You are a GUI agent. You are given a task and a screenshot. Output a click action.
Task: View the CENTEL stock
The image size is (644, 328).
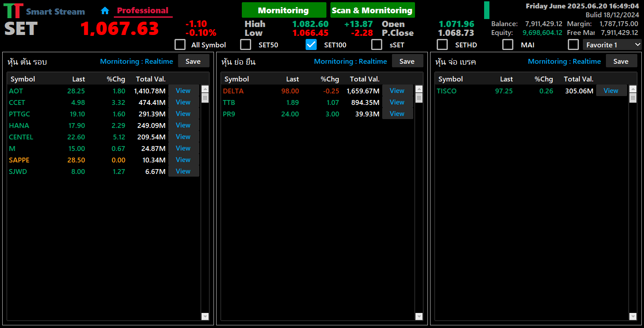coord(183,137)
